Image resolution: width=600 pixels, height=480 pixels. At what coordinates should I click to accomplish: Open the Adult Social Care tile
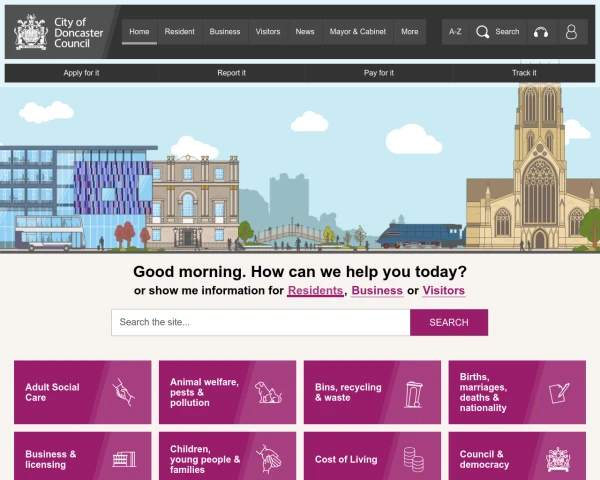[x=82, y=392]
